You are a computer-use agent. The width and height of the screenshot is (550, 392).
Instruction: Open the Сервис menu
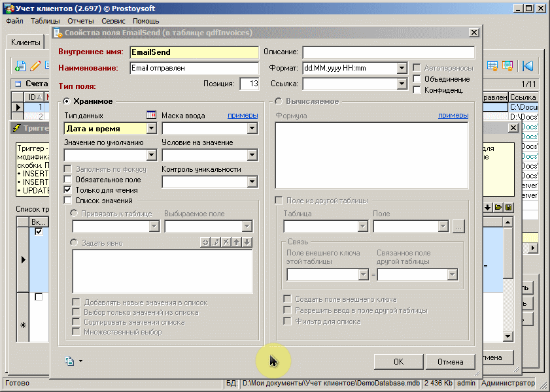[113, 21]
